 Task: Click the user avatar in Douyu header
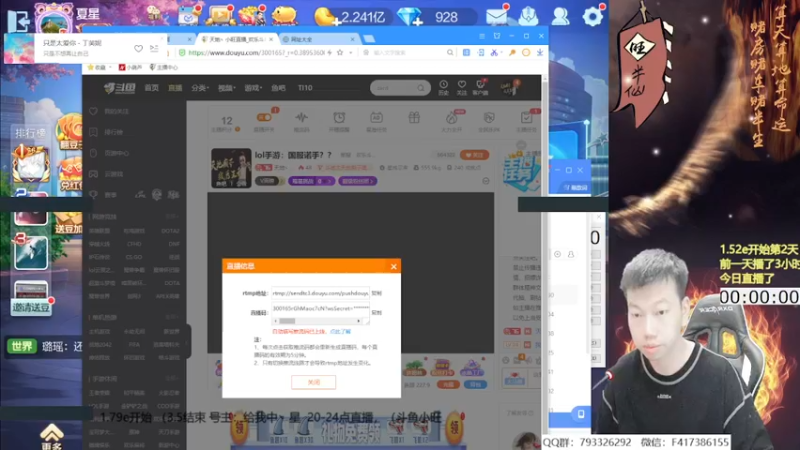[508, 87]
